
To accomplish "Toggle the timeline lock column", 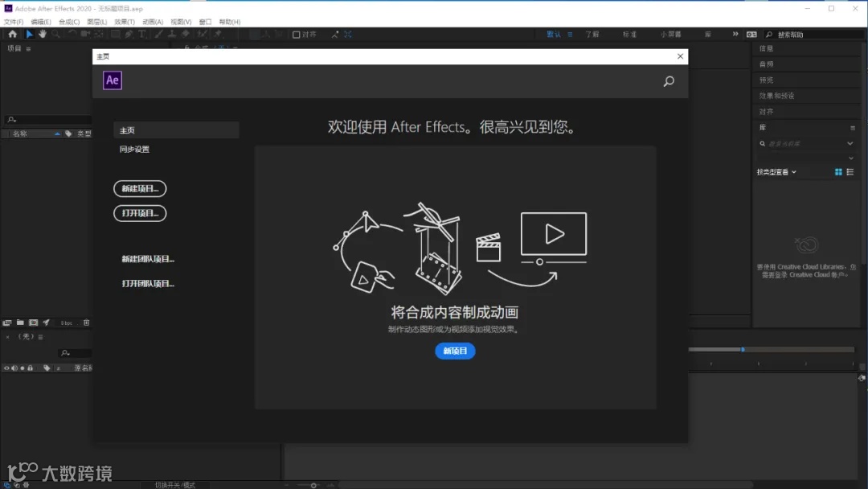I will point(31,368).
